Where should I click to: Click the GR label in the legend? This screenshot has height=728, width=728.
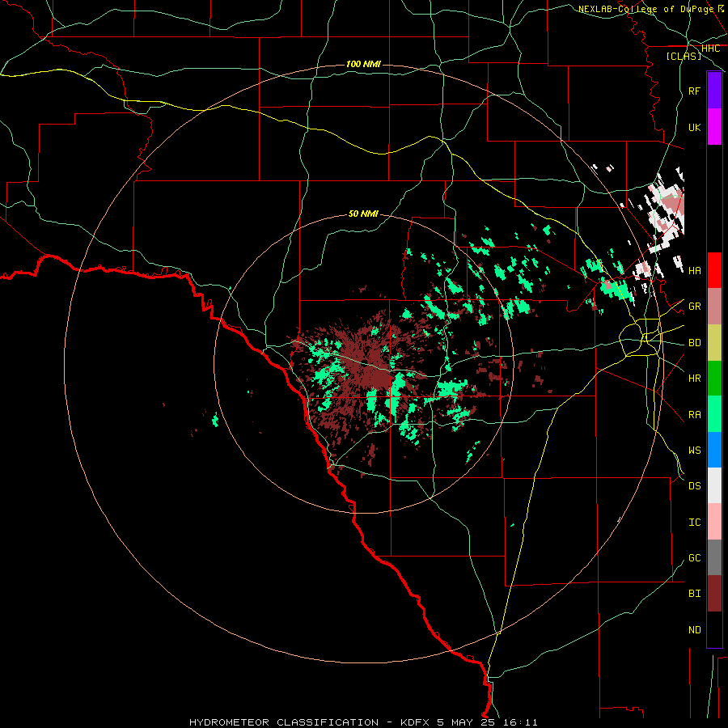694,307
